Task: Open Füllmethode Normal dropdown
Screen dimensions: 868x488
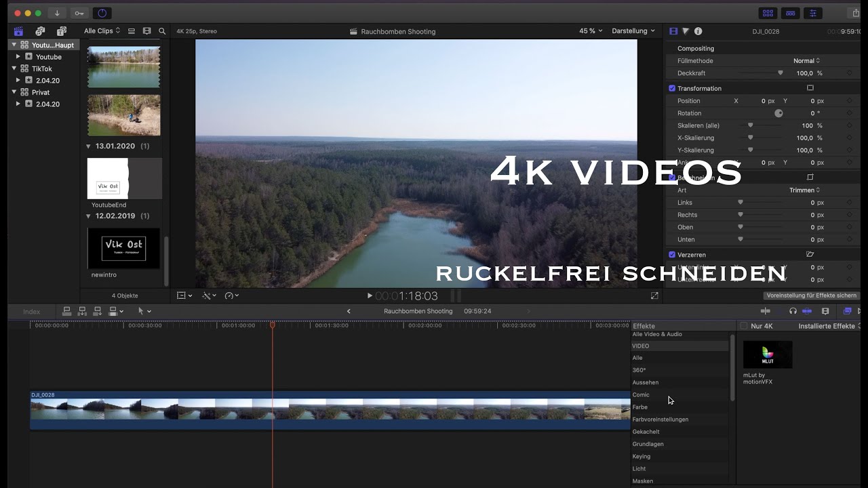Action: point(807,61)
